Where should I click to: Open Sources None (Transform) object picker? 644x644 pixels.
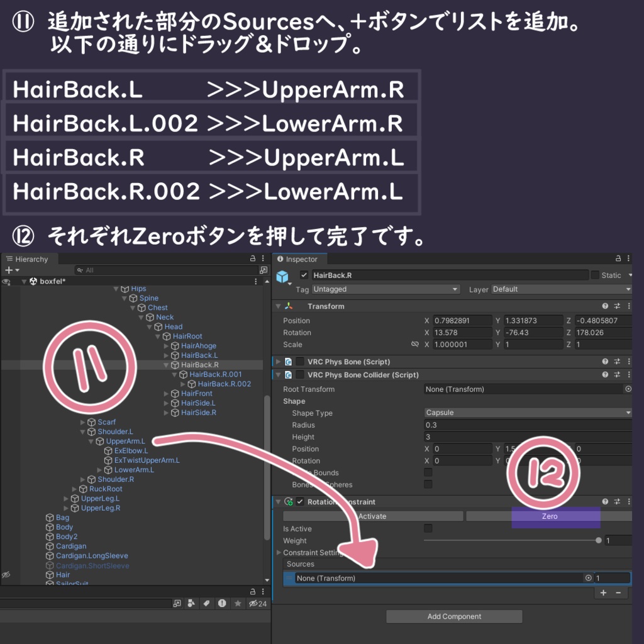coord(588,578)
